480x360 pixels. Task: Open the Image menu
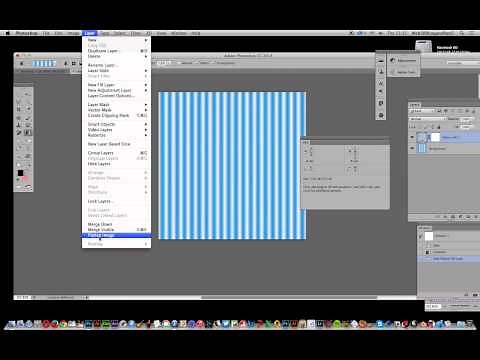pos(74,33)
